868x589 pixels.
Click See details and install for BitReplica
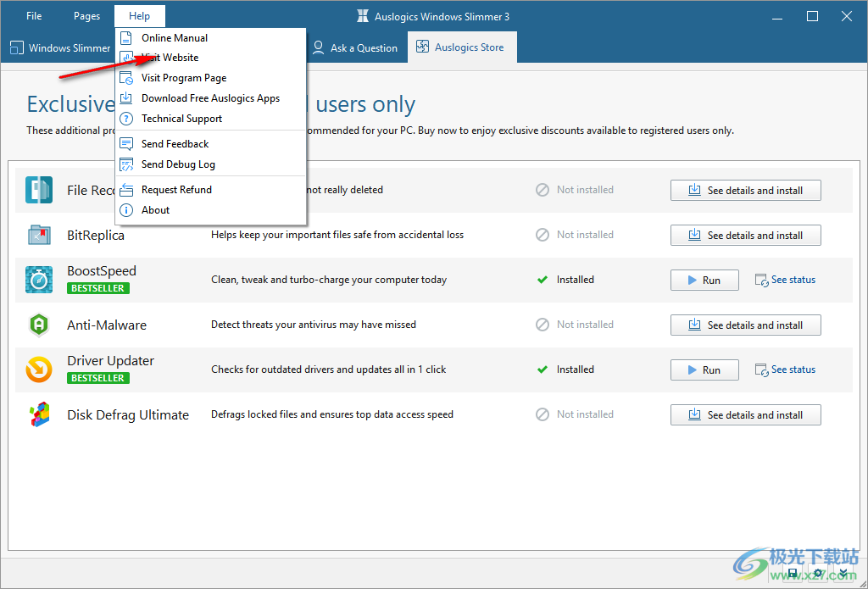(x=745, y=236)
